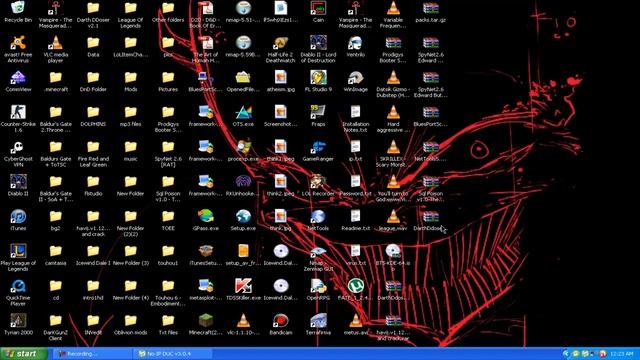The height and width of the screenshot is (360, 640).
Task: Open the Darth DDoser v2.1 folder
Action: [93, 8]
